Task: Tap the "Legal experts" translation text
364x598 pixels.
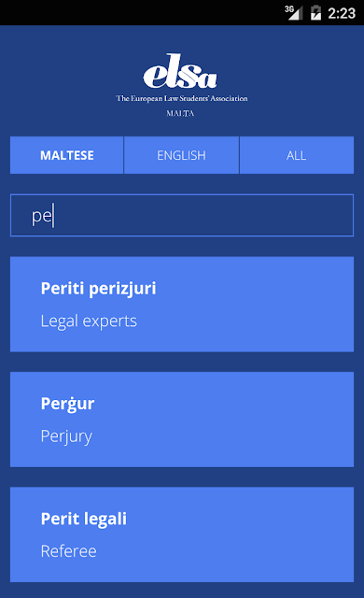Action: (89, 321)
